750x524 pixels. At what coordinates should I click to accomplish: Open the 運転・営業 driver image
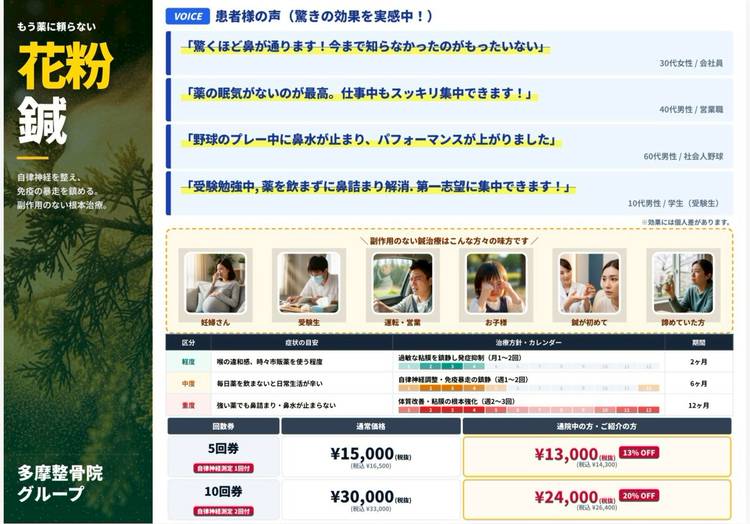(x=402, y=282)
